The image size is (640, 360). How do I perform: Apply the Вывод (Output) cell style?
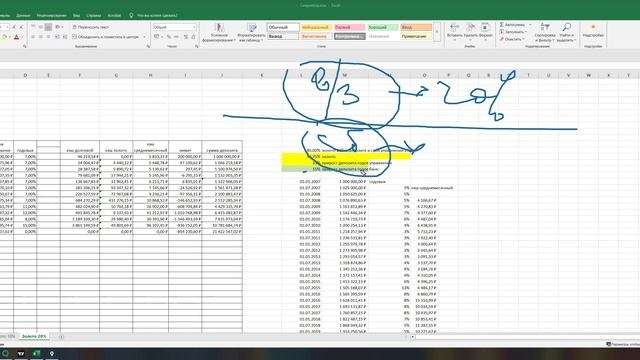coord(283,36)
